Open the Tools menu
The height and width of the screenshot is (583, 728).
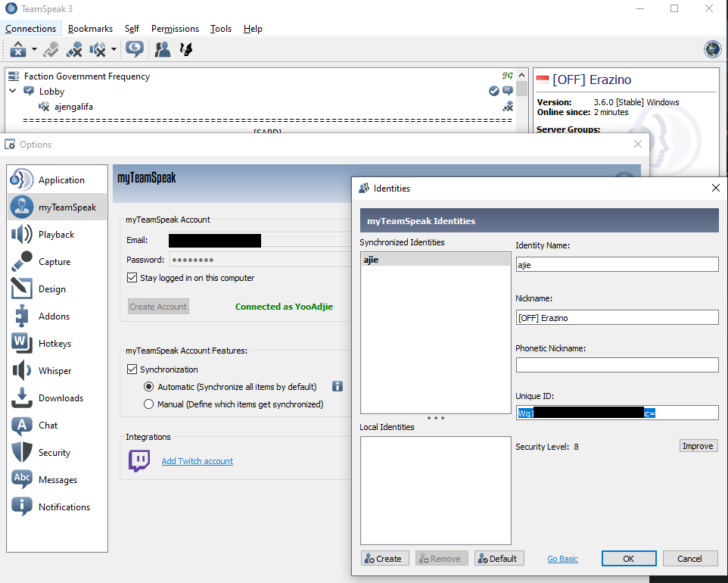(220, 29)
